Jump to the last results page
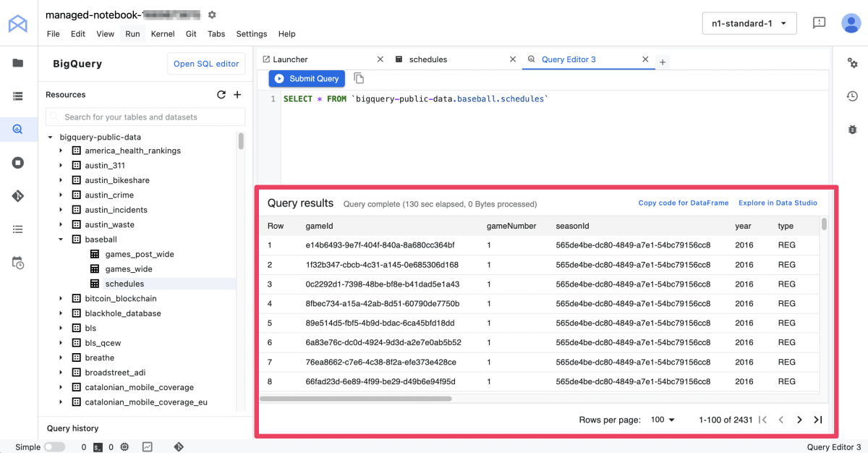The width and height of the screenshot is (868, 453). pyautogui.click(x=818, y=420)
